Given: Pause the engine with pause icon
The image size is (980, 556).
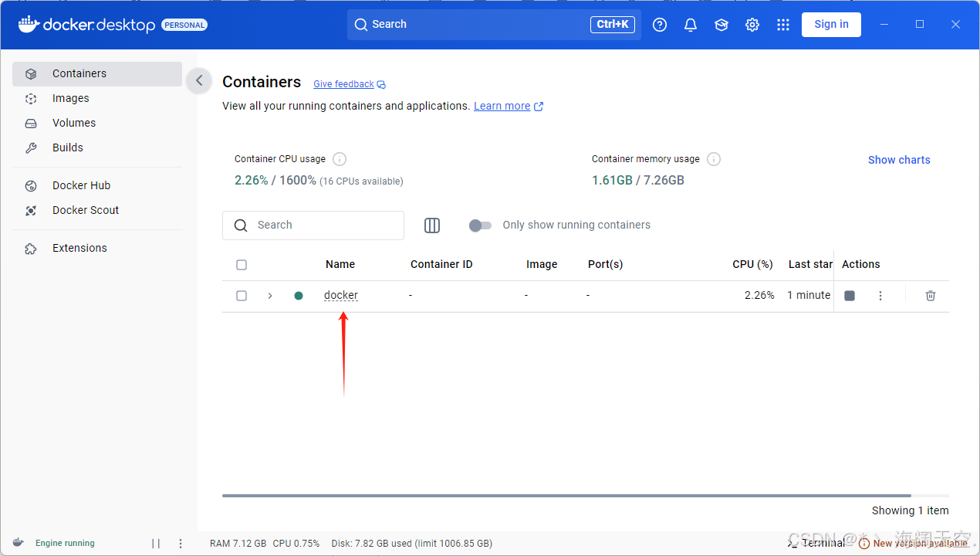Looking at the screenshot, I should [156, 544].
